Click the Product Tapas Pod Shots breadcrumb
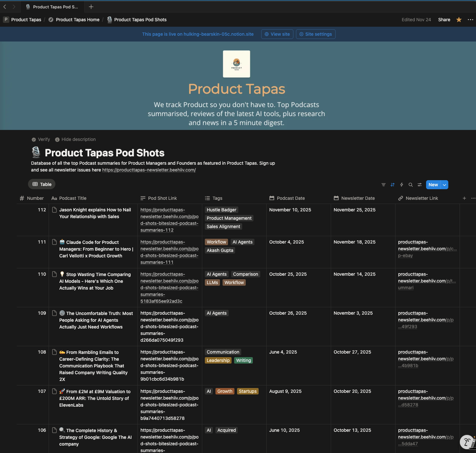The image size is (476, 453). (137, 20)
